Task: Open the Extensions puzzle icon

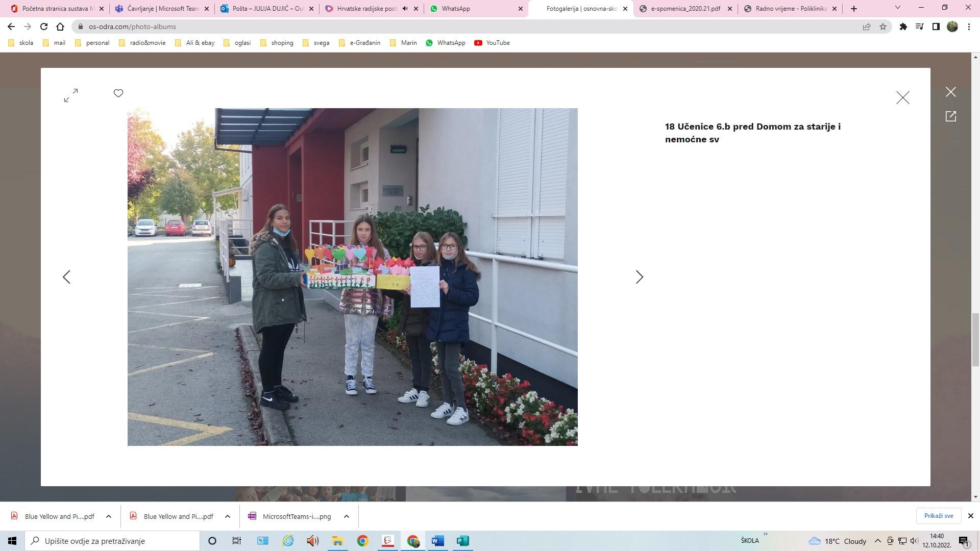Action: [x=903, y=27]
